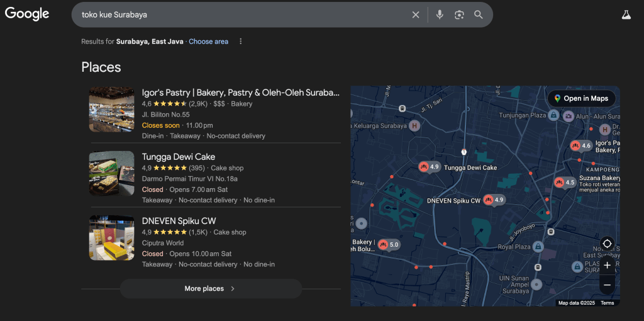Select the Tungga Dewi Cake listing

pos(179,157)
